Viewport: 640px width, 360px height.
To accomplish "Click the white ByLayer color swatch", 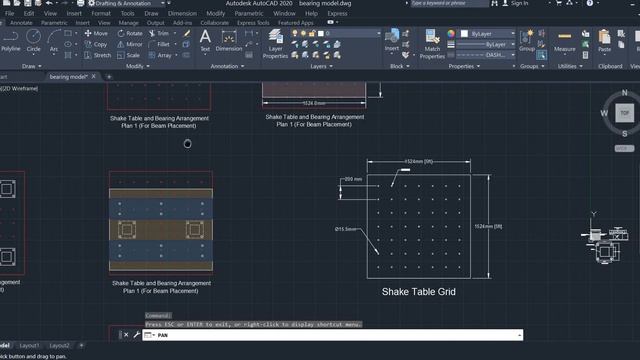I will click(x=464, y=34).
